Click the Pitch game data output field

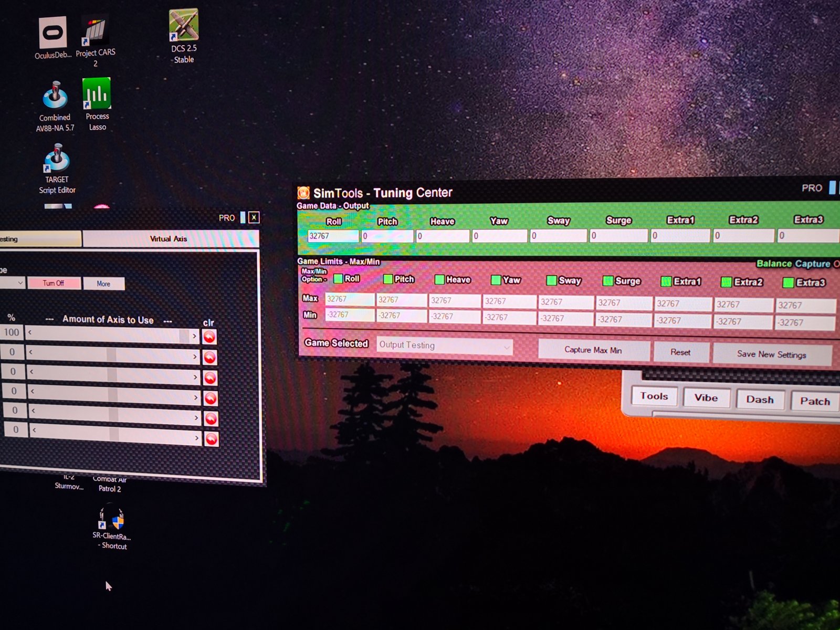pyautogui.click(x=387, y=236)
